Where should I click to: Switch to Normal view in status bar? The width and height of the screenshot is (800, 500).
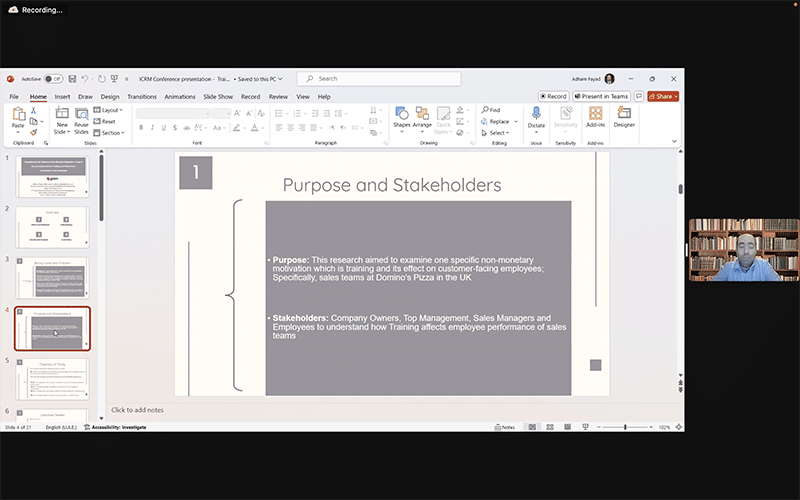coord(532,427)
